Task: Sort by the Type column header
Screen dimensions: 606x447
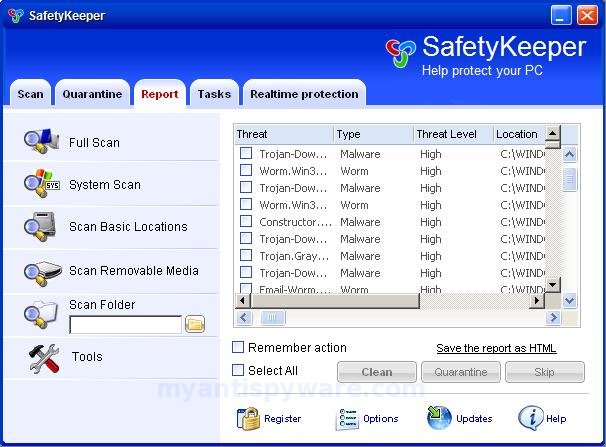Action: click(373, 134)
